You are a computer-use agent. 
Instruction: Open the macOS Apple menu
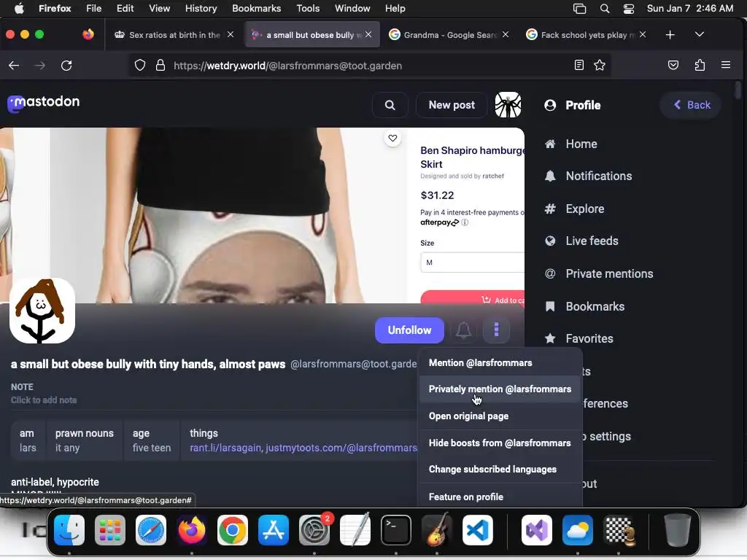point(19,8)
